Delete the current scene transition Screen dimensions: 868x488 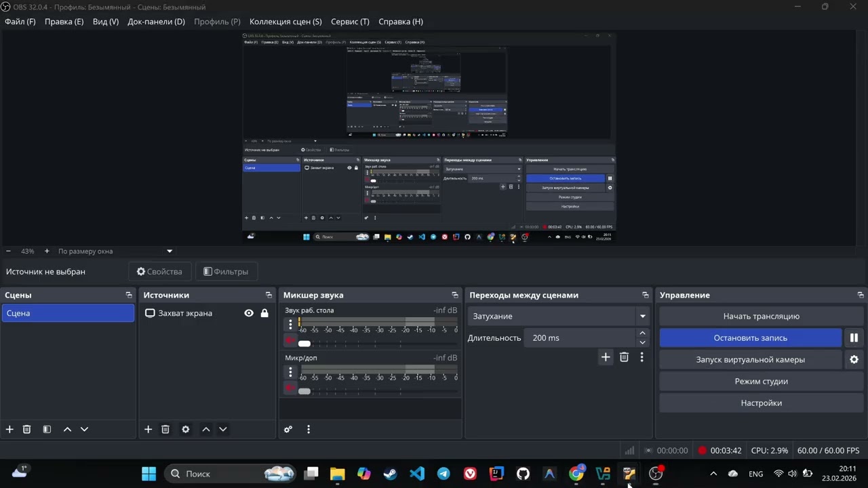[624, 357]
